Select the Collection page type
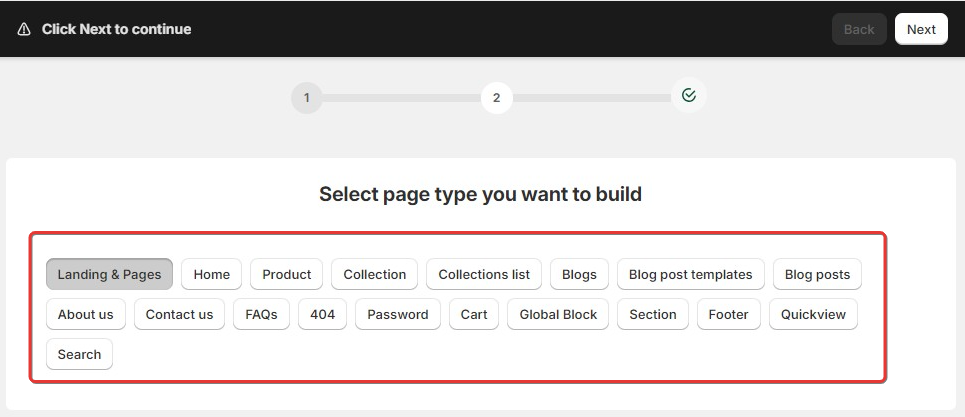 click(x=374, y=274)
